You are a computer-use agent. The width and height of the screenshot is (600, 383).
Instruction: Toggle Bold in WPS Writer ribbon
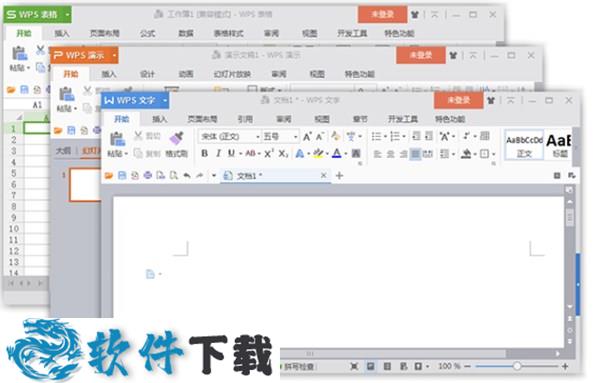(204, 153)
